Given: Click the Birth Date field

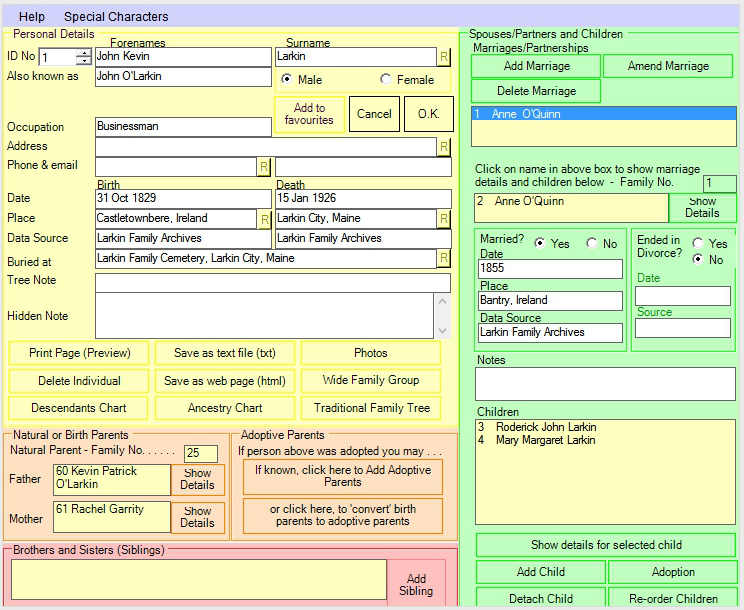Looking at the screenshot, I should click(183, 198).
